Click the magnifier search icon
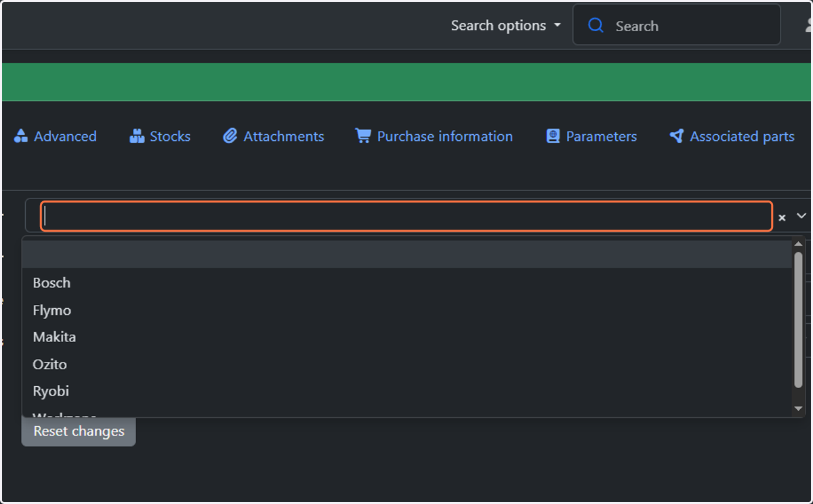 (596, 26)
